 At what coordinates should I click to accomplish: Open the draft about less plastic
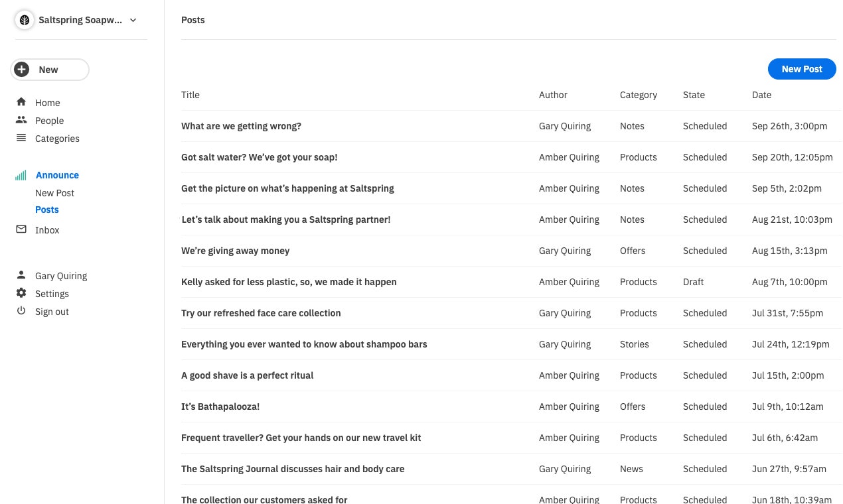(x=289, y=282)
